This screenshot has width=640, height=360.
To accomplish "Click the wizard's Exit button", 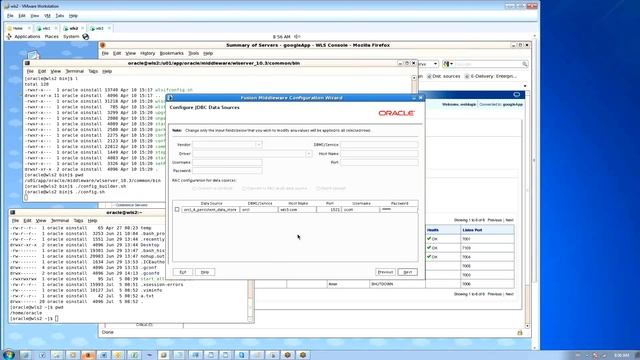I will 183,272.
